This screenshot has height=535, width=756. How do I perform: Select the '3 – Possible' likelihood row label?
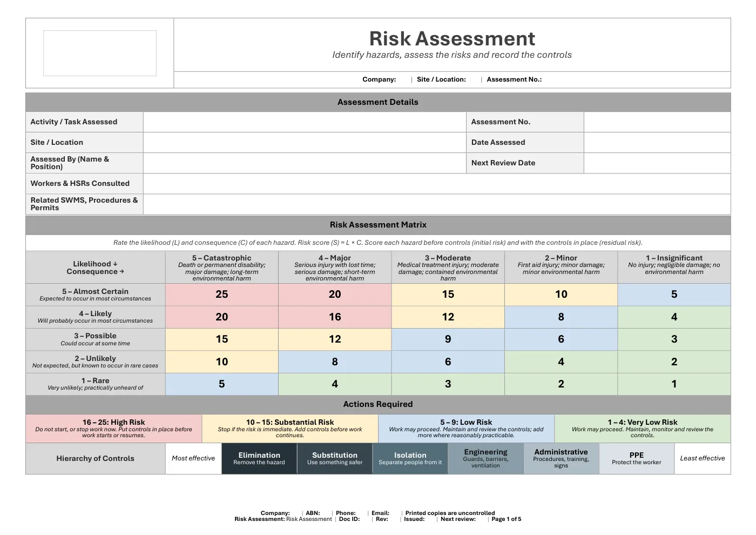[96, 339]
